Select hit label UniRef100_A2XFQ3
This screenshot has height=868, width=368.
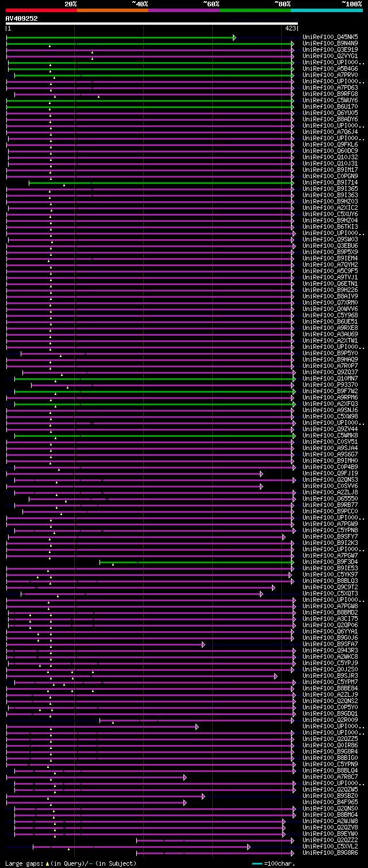click(x=331, y=404)
